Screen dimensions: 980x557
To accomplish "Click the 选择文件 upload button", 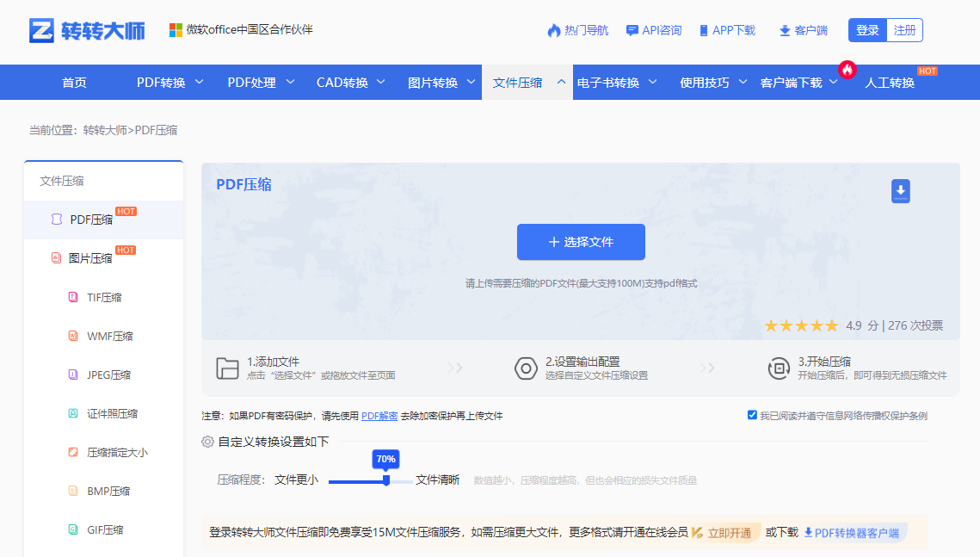I will (x=581, y=242).
